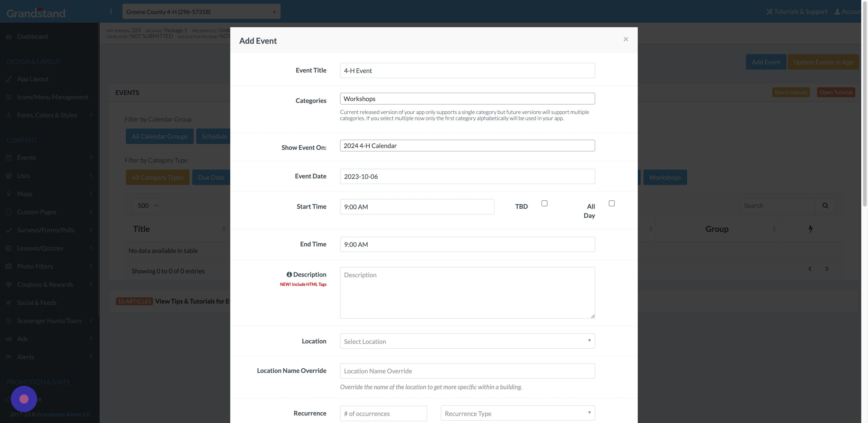Click the Batch Upload button

click(791, 92)
